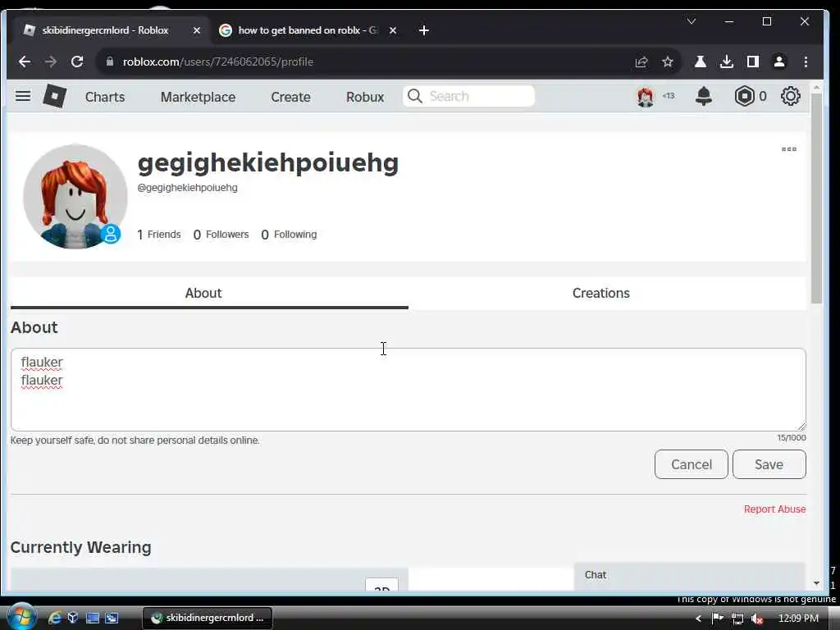Share this page icon
The height and width of the screenshot is (630, 840).
(x=641, y=62)
